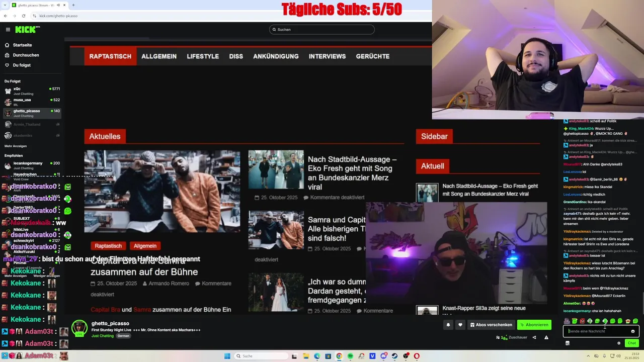Viewport: 644px width, 362px height.
Task: Go to Startseite in sidebar
Action: coord(18,45)
